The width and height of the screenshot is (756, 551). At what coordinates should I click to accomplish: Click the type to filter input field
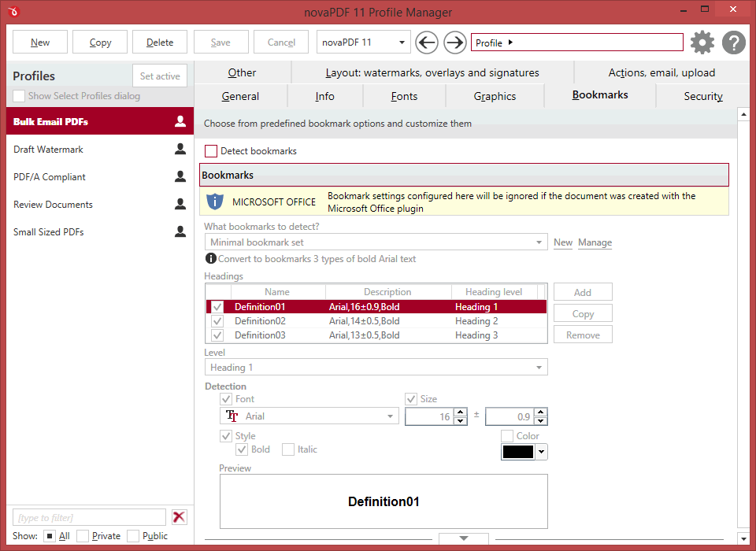pyautogui.click(x=89, y=517)
